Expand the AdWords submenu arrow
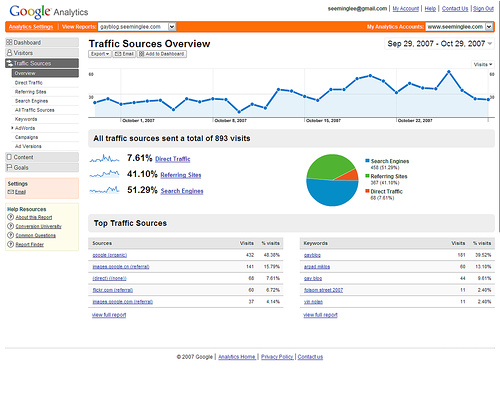 [12, 128]
